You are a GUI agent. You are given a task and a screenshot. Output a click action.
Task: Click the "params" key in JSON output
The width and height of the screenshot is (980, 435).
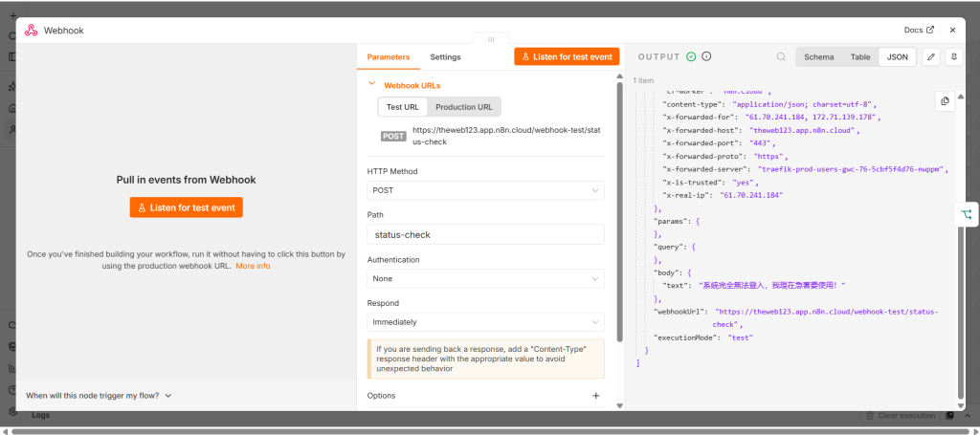tap(671, 222)
